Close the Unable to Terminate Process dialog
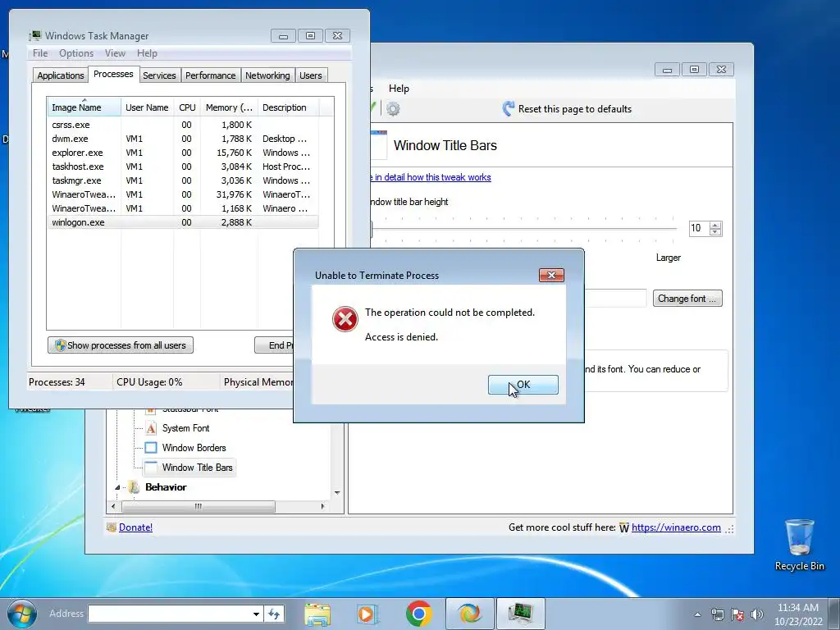 click(551, 276)
